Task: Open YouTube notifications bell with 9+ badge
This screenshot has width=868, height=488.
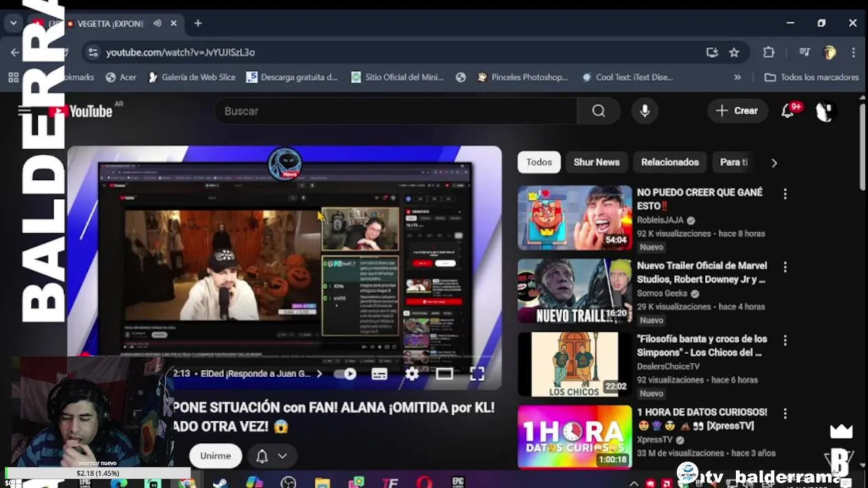Action: click(788, 111)
